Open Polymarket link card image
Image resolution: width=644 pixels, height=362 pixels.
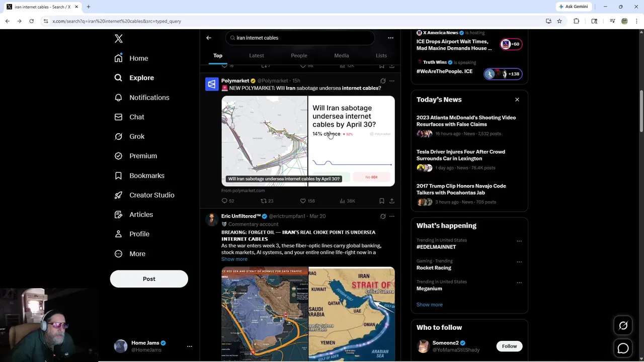[308, 141]
